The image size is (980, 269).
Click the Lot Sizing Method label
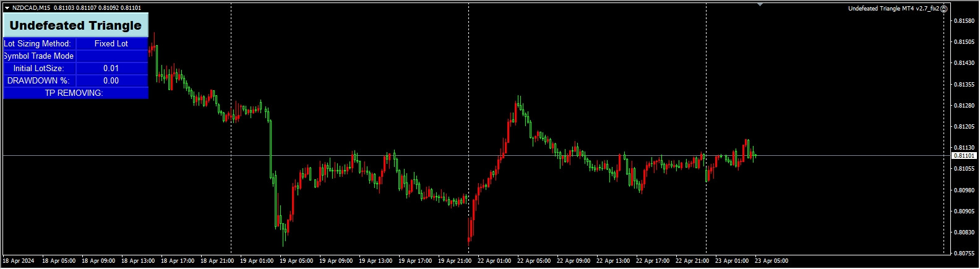[39, 44]
